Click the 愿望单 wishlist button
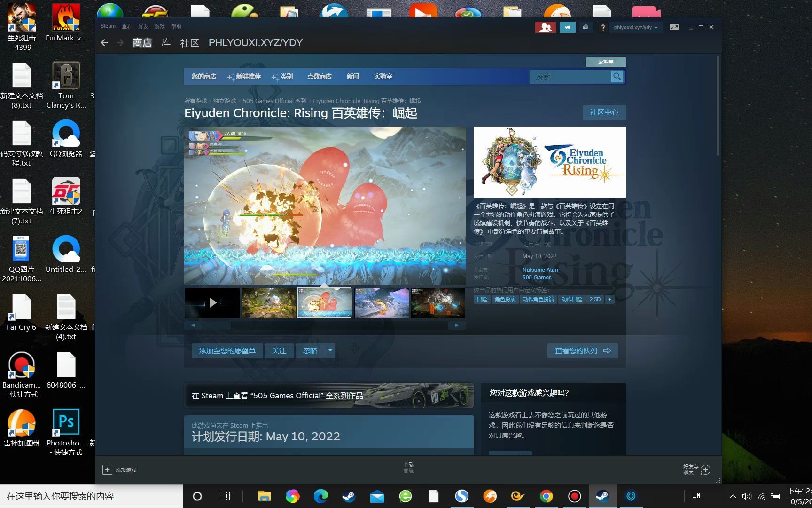The image size is (812, 508). coord(606,62)
